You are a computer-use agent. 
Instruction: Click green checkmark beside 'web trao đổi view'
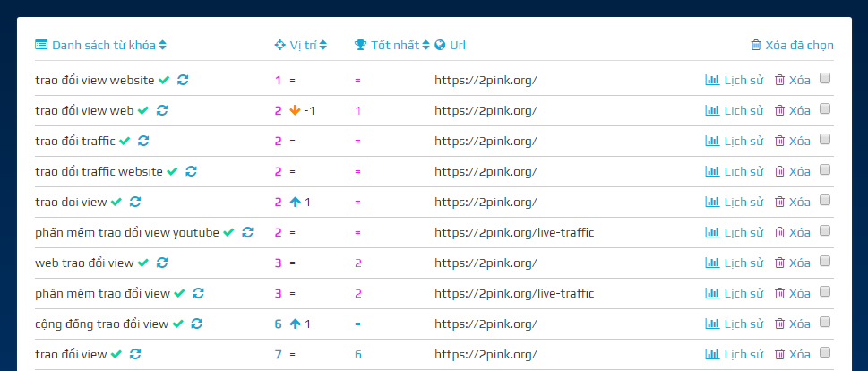pos(143,263)
